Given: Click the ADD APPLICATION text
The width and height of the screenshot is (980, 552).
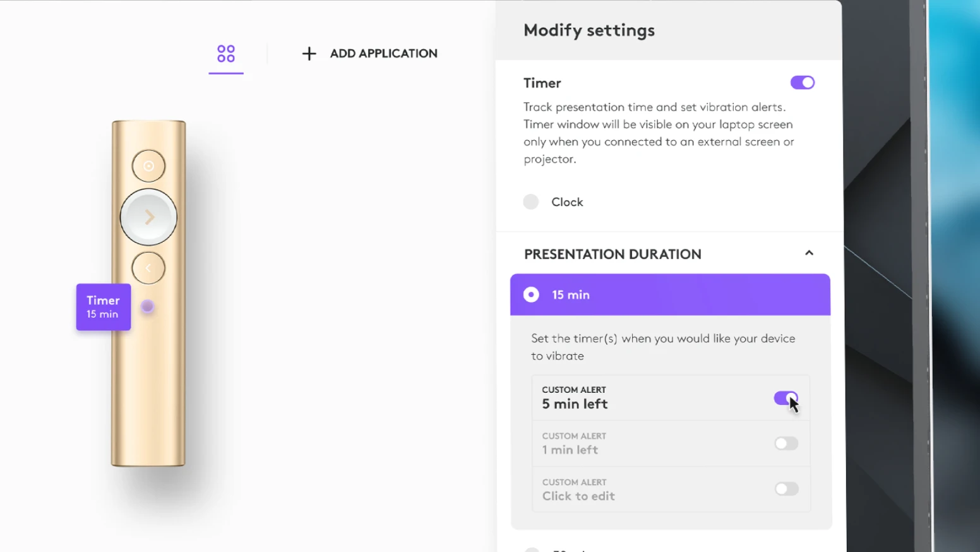Looking at the screenshot, I should pos(383,54).
